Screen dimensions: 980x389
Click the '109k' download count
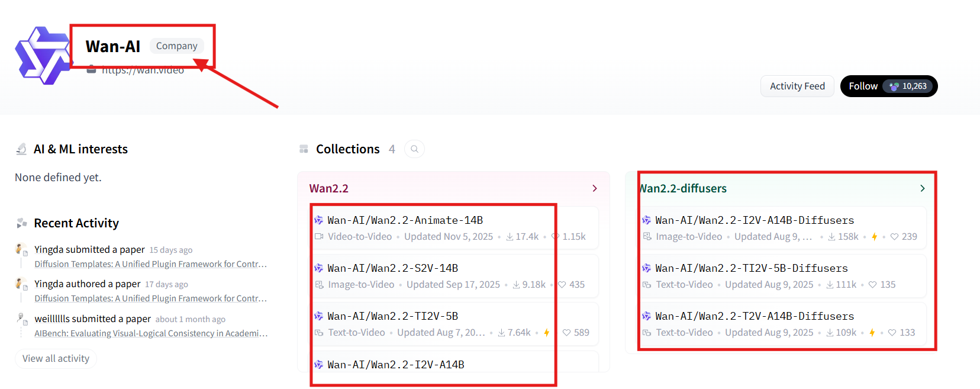point(846,333)
